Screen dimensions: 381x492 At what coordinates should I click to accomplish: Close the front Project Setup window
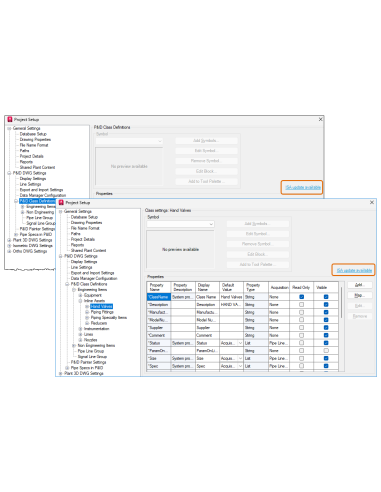click(x=372, y=202)
